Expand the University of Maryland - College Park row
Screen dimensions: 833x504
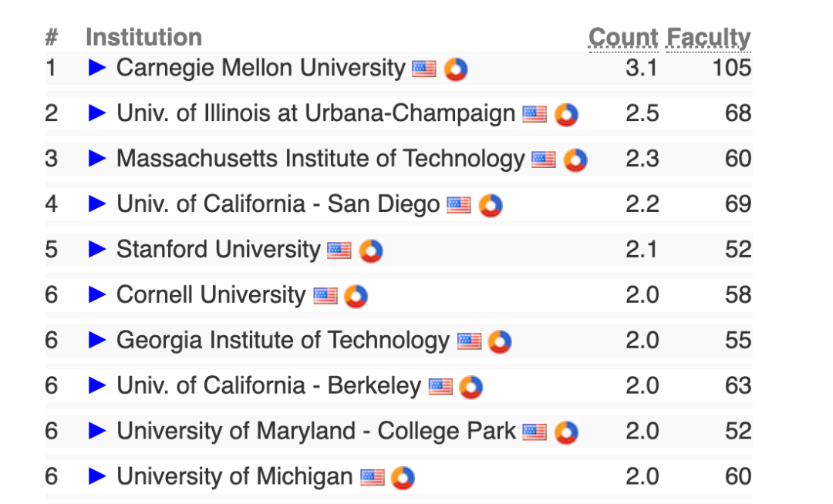tap(96, 430)
